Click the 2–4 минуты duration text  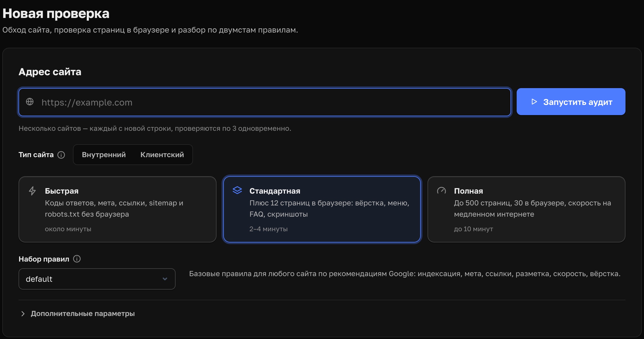[268, 229]
